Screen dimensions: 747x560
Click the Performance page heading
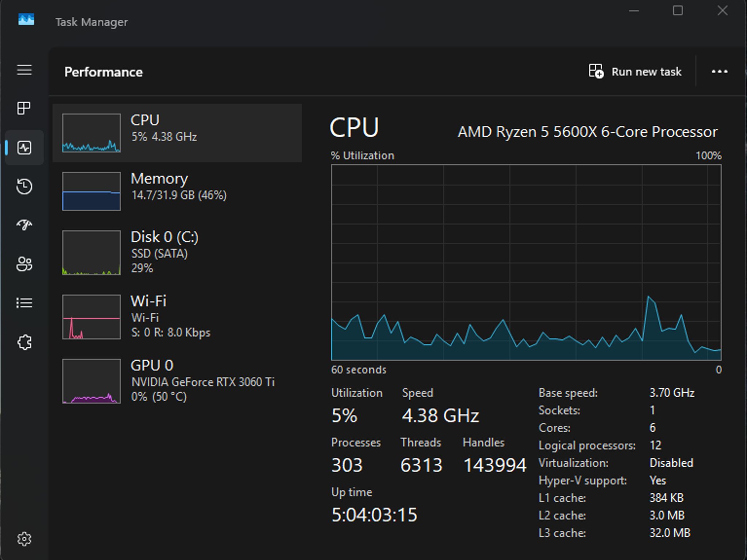click(x=104, y=72)
